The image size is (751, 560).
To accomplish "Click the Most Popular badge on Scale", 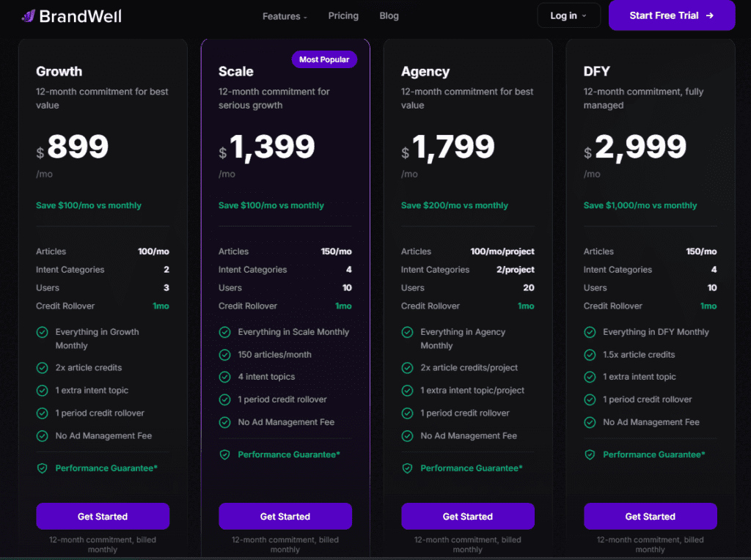I will coord(324,59).
